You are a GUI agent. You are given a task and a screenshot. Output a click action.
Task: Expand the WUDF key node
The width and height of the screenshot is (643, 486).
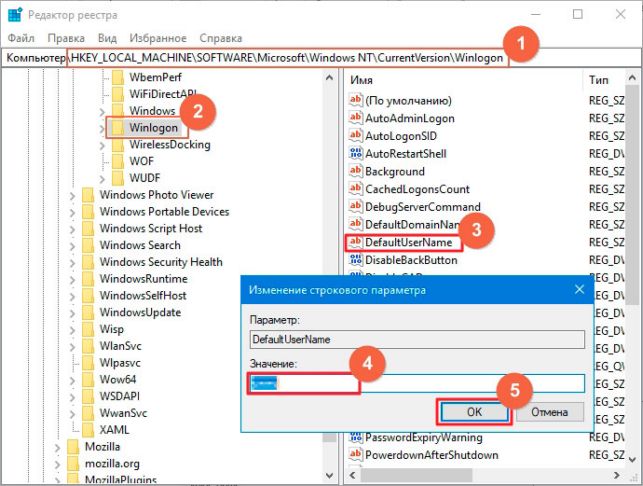tap(102, 179)
